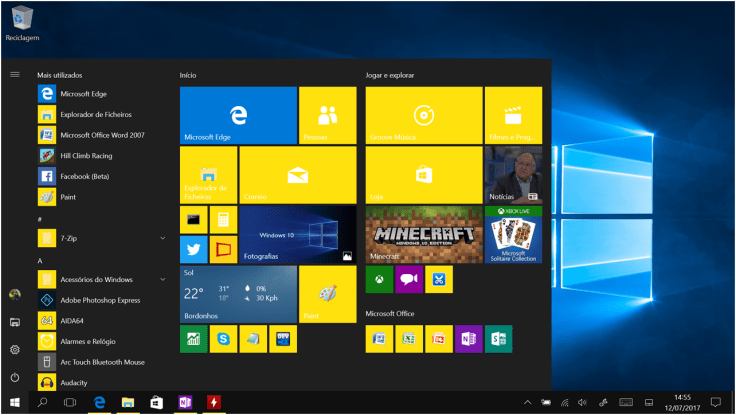Open the Twitter tile
736x415 pixels.
pos(194,249)
